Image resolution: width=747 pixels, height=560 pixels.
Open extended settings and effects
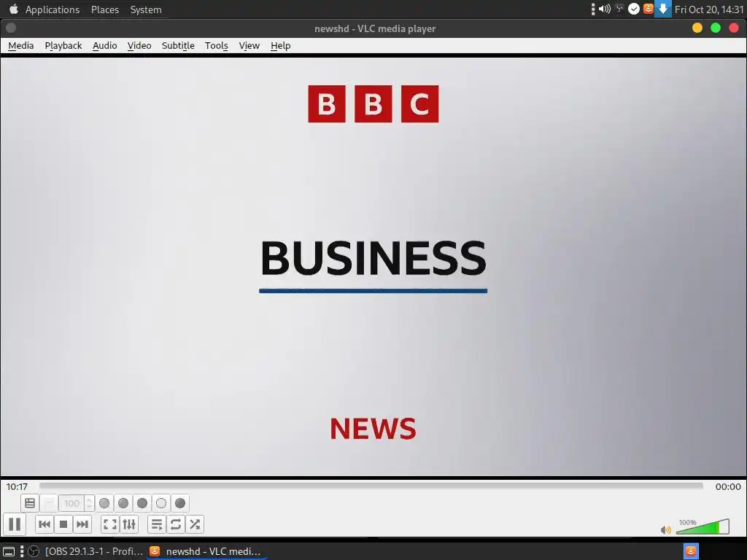coord(129,524)
